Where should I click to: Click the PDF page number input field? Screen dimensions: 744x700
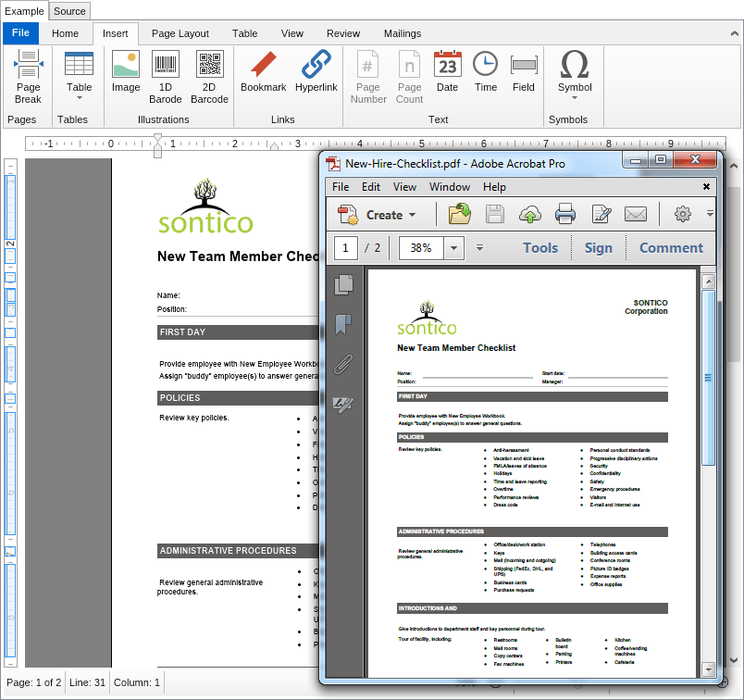[347, 248]
